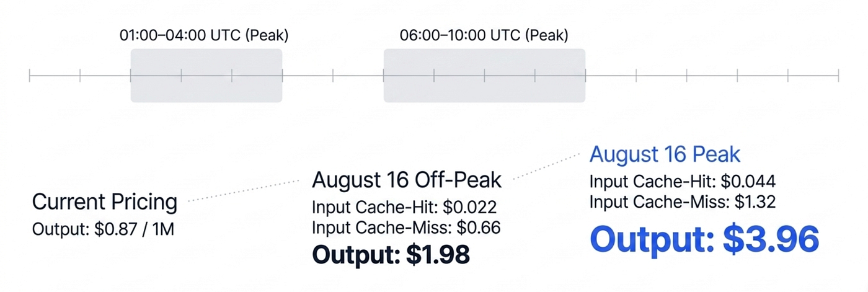Click the August 16 Off-Peak heading
The height and width of the screenshot is (292, 868).
(x=407, y=180)
